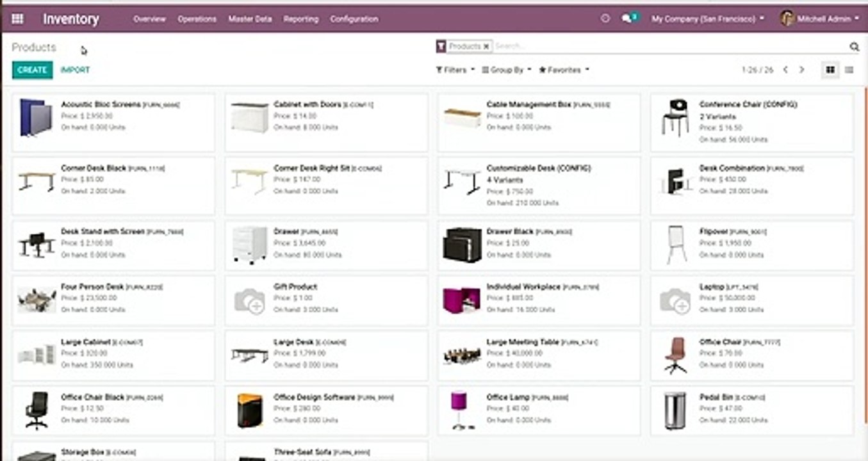The image size is (868, 461).
Task: Click the 1-26 / 26 pager counter
Action: pyautogui.click(x=757, y=70)
